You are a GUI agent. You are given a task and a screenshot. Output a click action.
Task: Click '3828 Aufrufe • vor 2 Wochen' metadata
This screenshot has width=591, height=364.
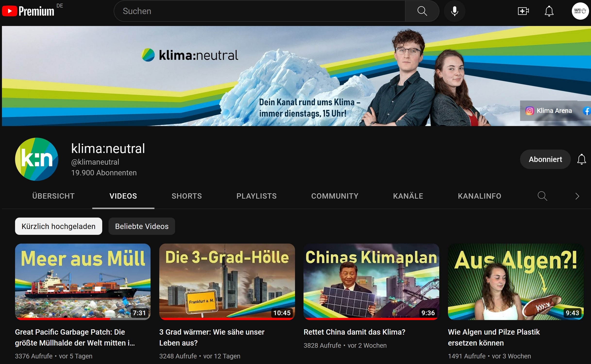[x=345, y=345]
